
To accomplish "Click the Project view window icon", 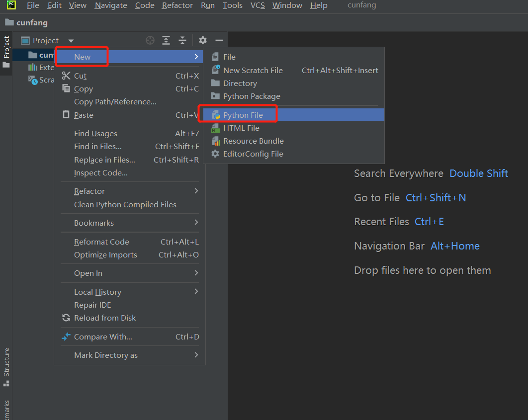I will pyautogui.click(x=25, y=41).
